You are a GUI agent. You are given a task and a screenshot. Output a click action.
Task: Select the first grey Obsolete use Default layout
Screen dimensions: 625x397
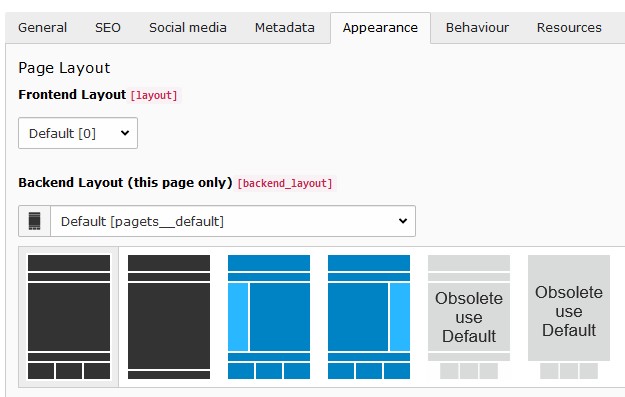pyautogui.click(x=469, y=317)
